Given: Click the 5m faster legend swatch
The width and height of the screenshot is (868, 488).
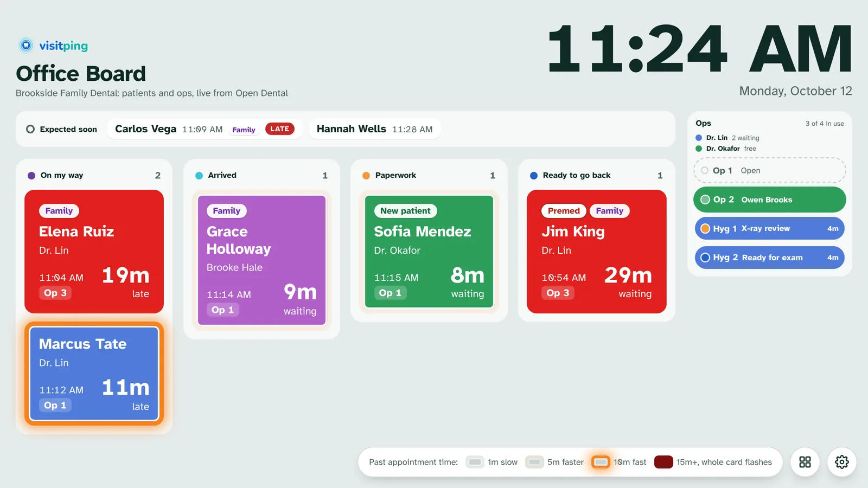Looking at the screenshot, I should pyautogui.click(x=534, y=462).
